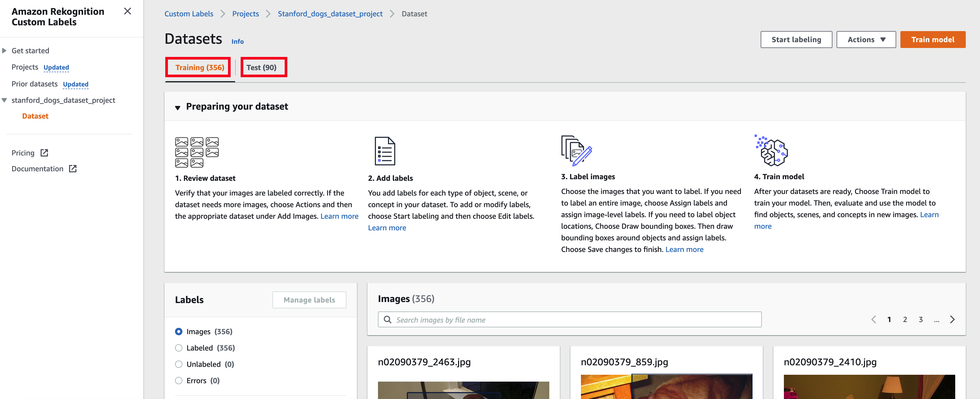Open the Actions dropdown
Screen dimensions: 980x399
(x=866, y=40)
